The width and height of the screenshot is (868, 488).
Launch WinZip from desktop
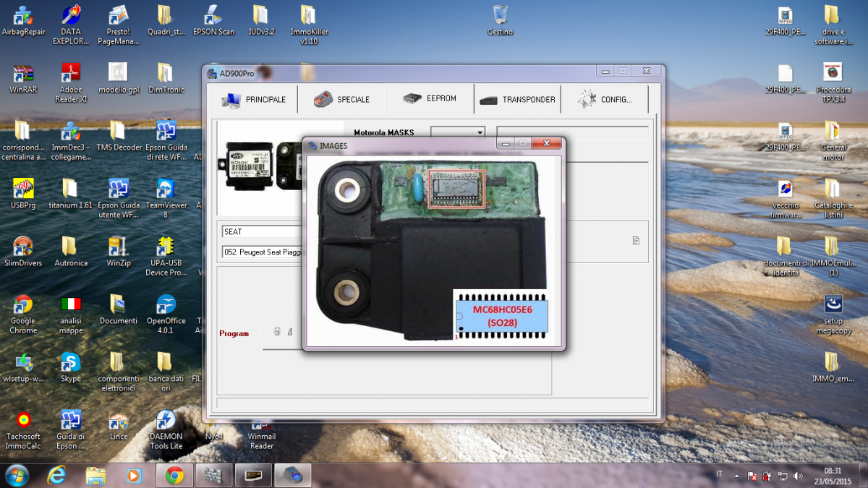118,252
